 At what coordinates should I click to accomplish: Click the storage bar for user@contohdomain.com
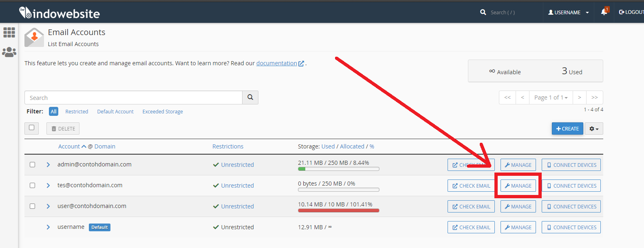338,210
